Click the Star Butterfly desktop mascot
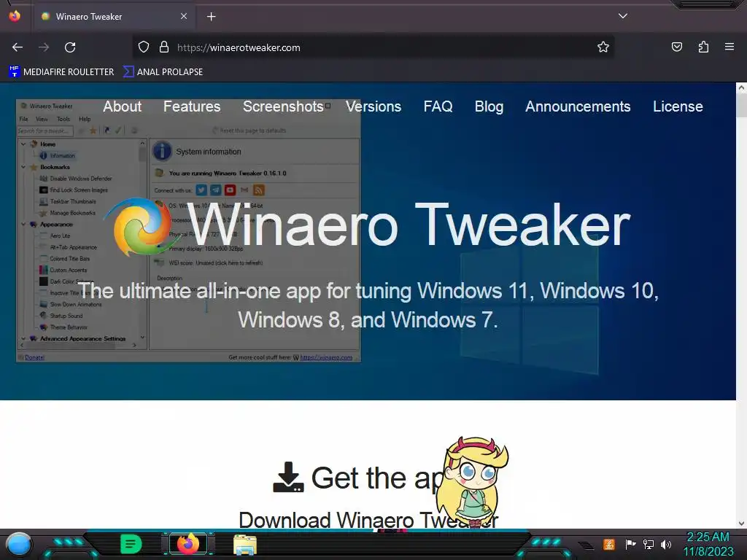The height and width of the screenshot is (560, 747). coord(472,483)
